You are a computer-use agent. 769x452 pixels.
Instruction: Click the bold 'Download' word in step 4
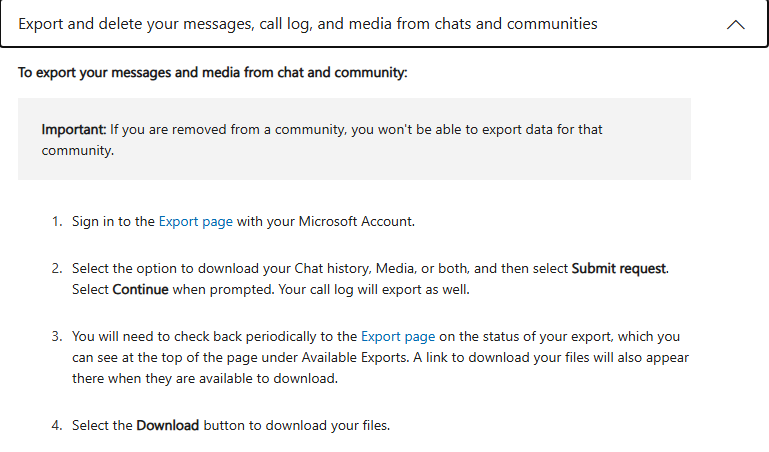168,425
